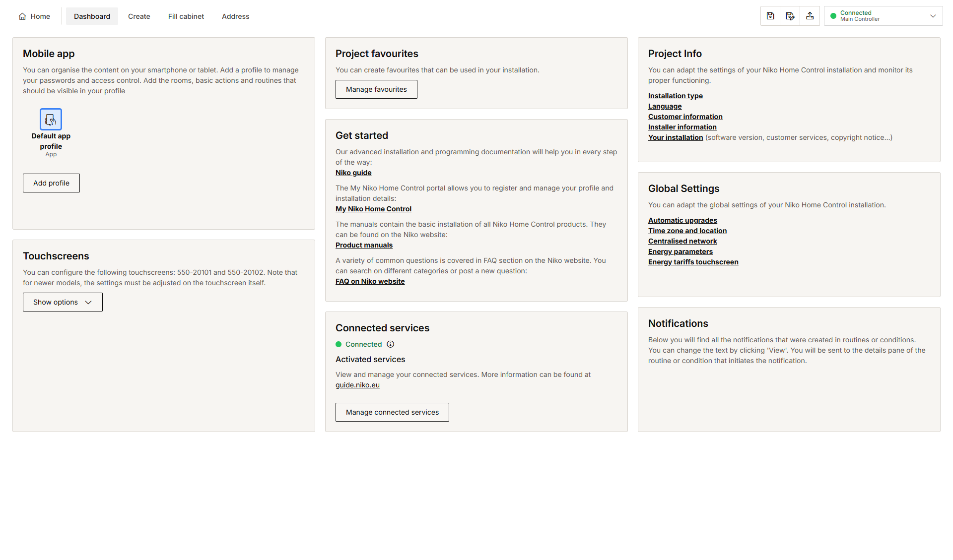953x560 pixels.
Task: Open the Centralised network link
Action: pos(682,241)
